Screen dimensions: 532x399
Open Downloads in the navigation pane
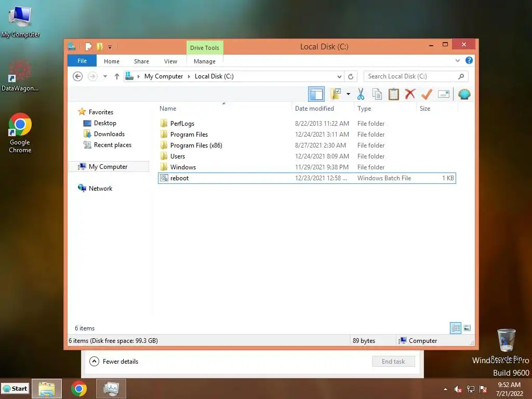point(109,134)
